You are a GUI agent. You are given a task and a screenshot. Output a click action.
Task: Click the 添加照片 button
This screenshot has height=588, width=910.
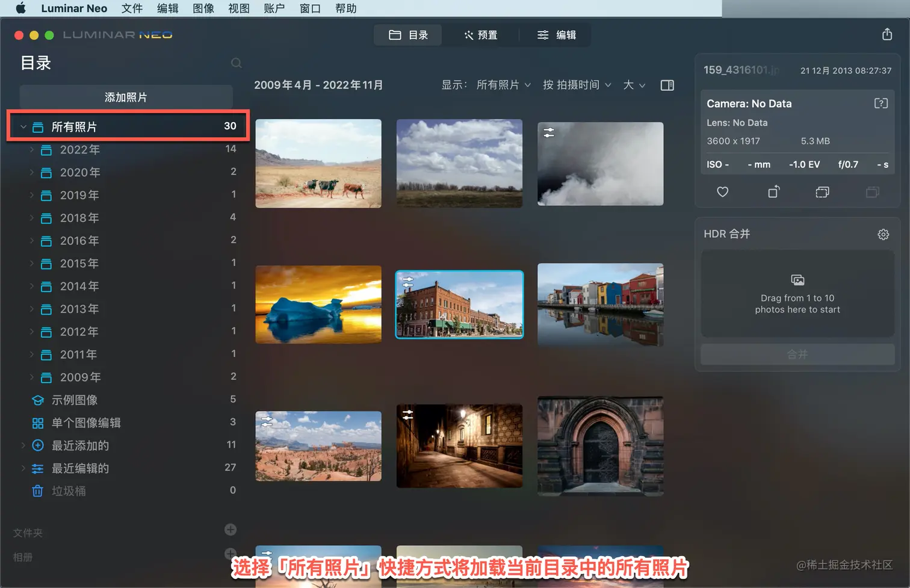click(x=126, y=97)
